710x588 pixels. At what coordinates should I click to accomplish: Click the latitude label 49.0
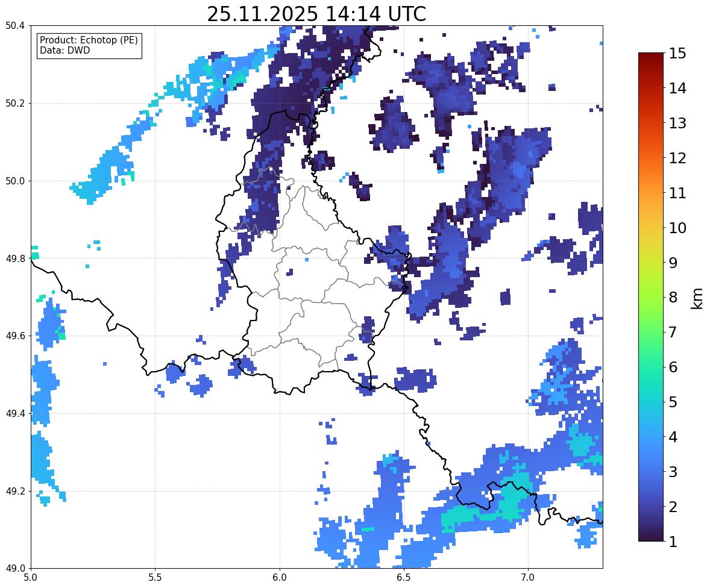coord(14,569)
